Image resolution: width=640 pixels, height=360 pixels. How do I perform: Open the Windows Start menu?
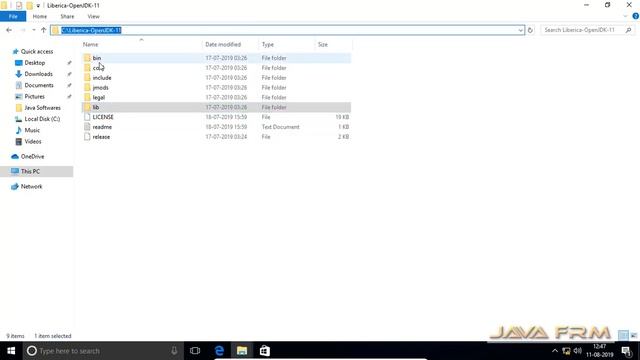pos(11,351)
